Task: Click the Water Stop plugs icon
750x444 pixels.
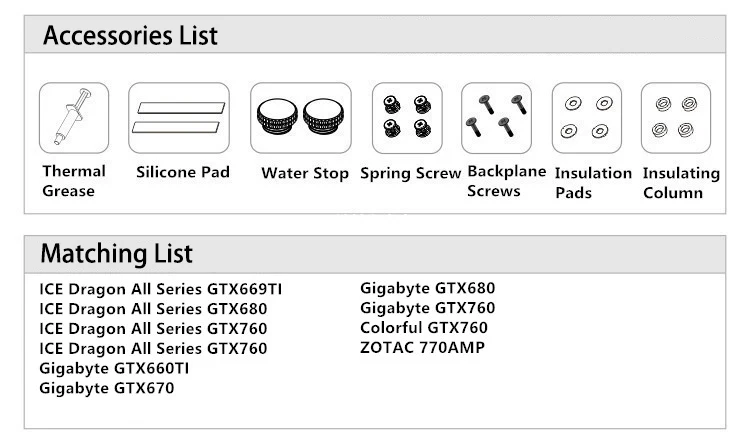Action: point(301,118)
